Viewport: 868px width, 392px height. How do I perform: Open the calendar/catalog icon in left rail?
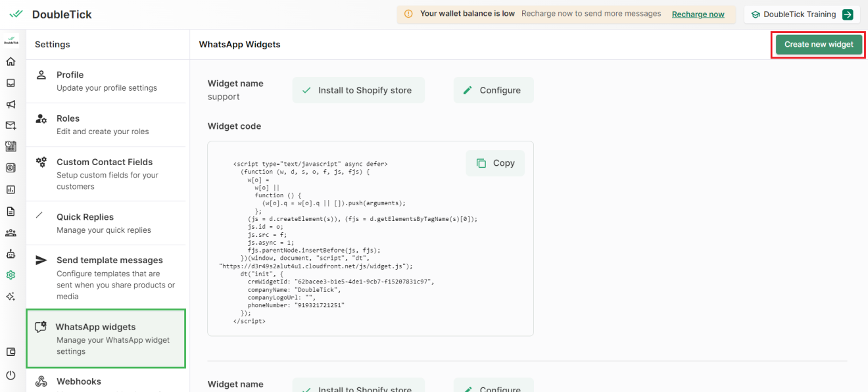[x=11, y=146]
